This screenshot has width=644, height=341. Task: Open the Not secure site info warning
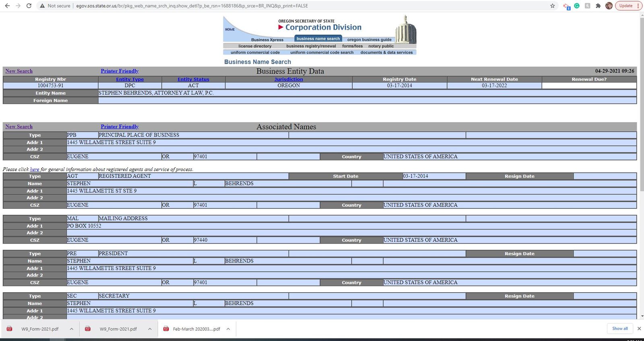(x=55, y=6)
